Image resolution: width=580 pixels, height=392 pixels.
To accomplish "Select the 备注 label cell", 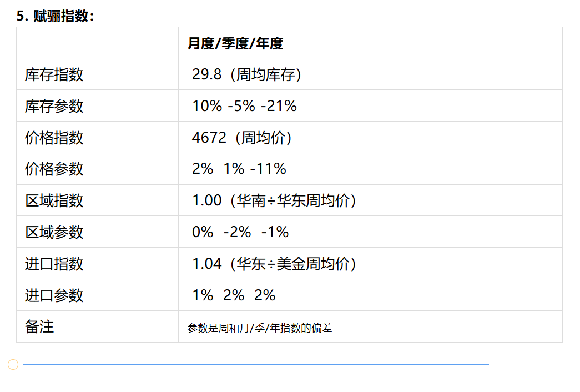I will pyautogui.click(x=97, y=327).
